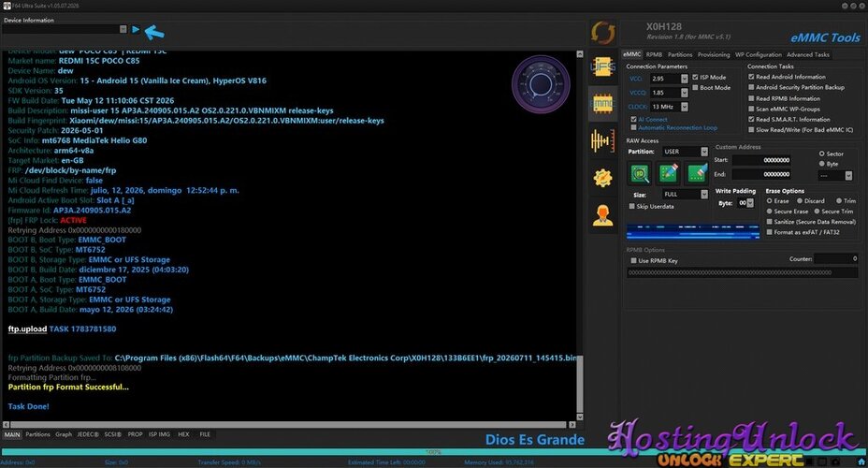Screen dimensions: 868x468
Task: Open the HEX bottom tab
Action: click(183, 434)
